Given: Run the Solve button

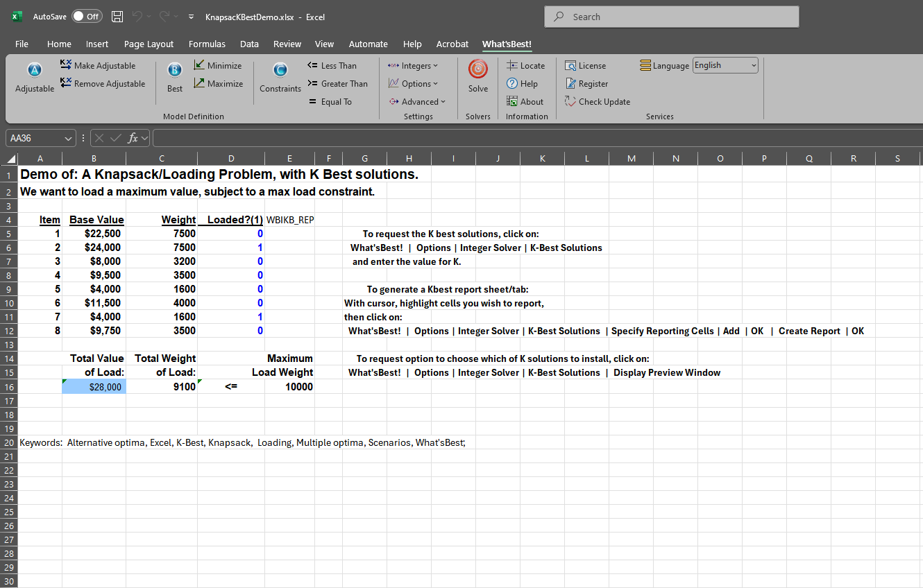Looking at the screenshot, I should point(478,76).
